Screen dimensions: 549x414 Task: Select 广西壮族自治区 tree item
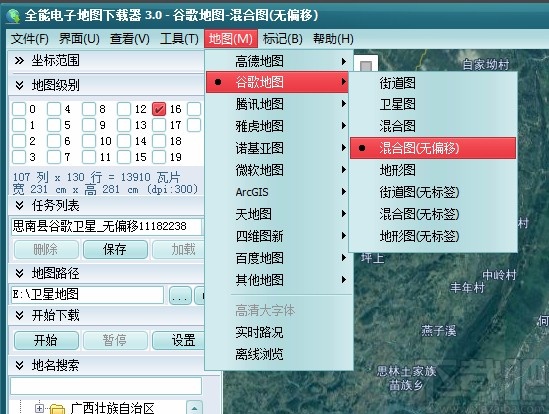112,408
